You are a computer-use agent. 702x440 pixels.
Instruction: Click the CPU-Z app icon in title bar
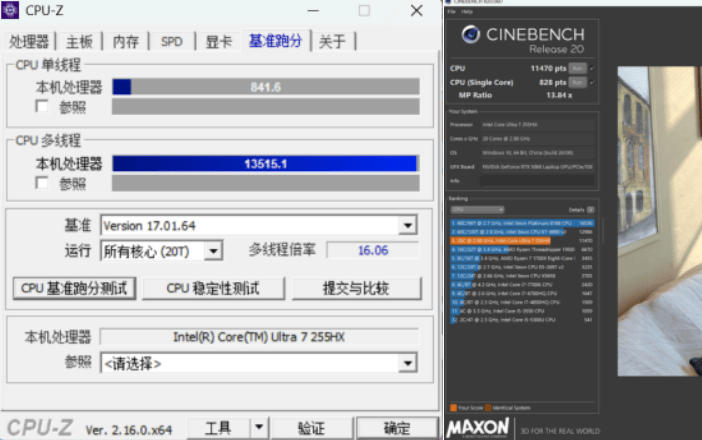pyautogui.click(x=10, y=10)
